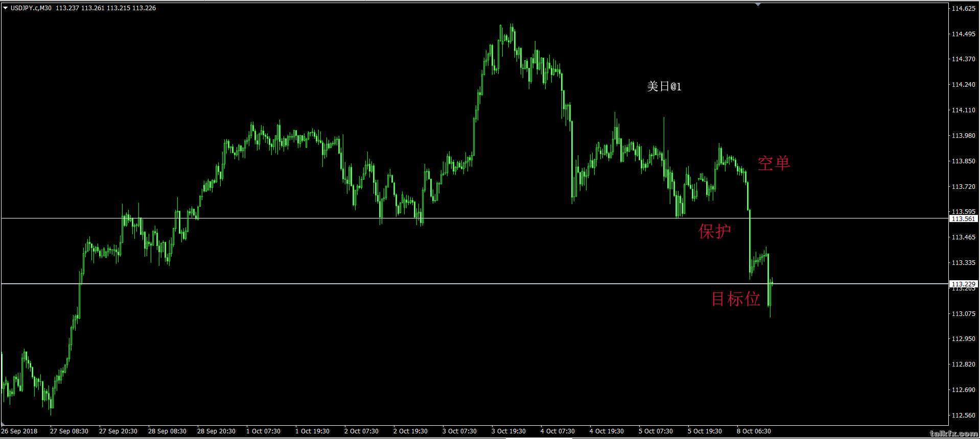Select the upper white horizontal line
980x439 pixels.
(x=474, y=218)
